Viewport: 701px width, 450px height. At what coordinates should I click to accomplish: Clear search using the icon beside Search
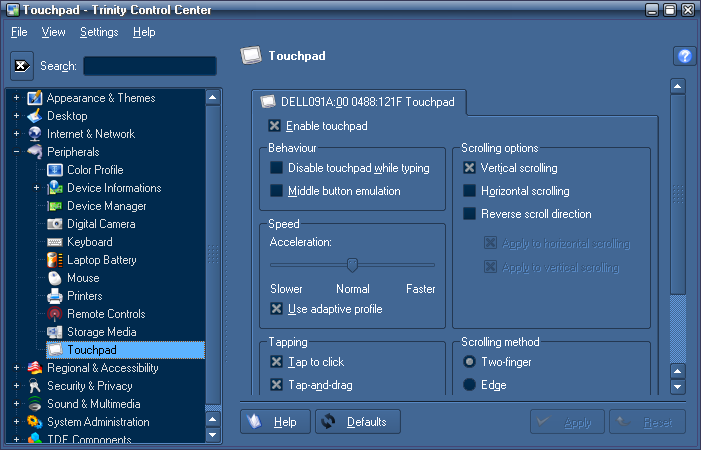coord(22,66)
